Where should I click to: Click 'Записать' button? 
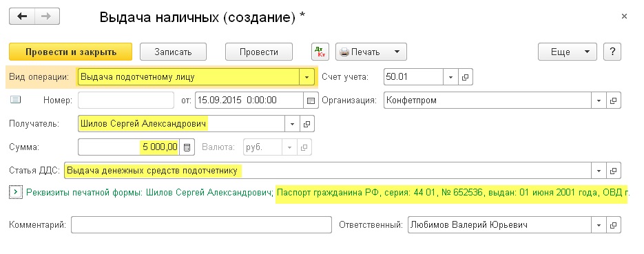click(173, 52)
